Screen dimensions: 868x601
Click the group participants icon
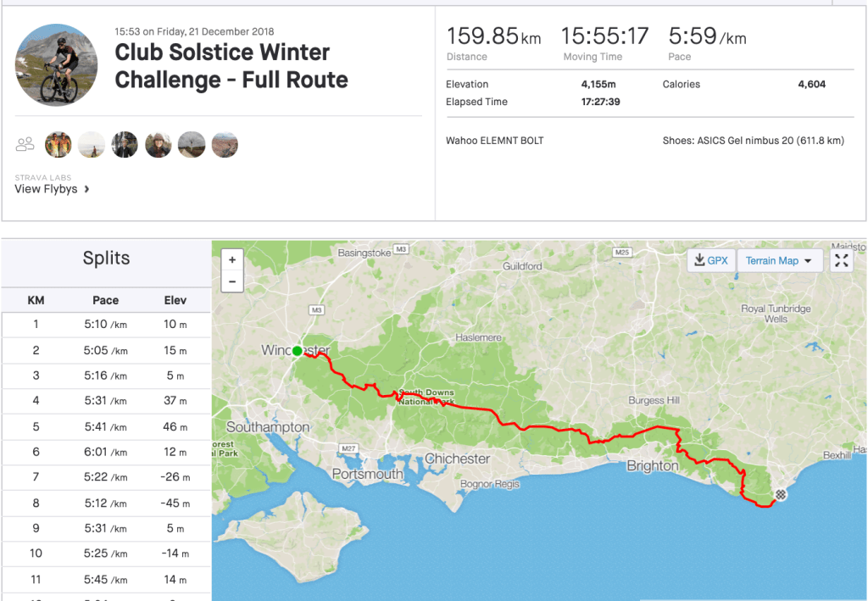(x=25, y=144)
